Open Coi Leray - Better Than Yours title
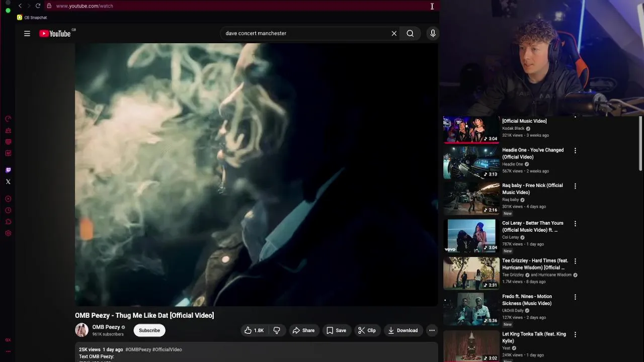This screenshot has width=644, height=362. coord(533,227)
